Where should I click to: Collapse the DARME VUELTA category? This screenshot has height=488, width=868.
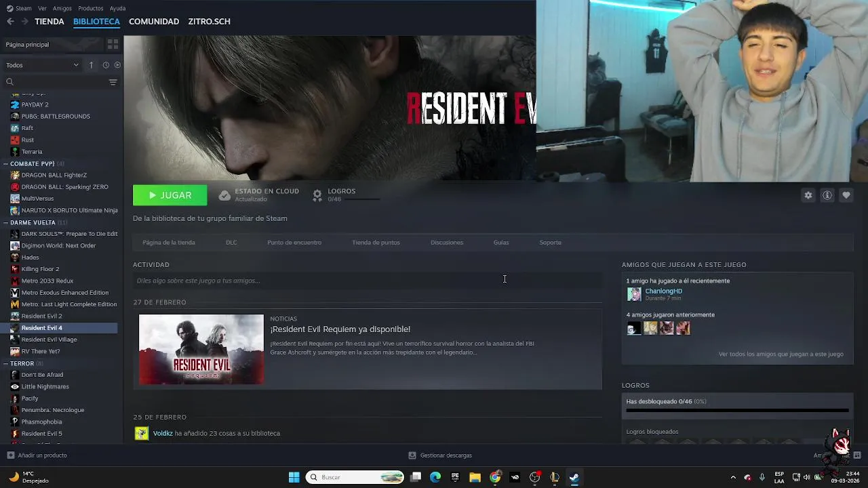(x=5, y=222)
